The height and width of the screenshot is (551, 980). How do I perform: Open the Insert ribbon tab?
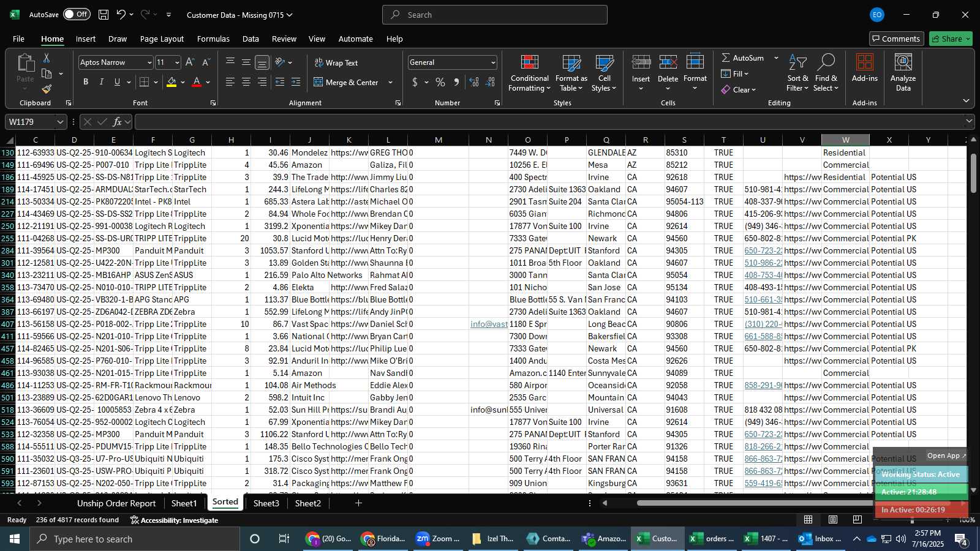click(x=86, y=39)
